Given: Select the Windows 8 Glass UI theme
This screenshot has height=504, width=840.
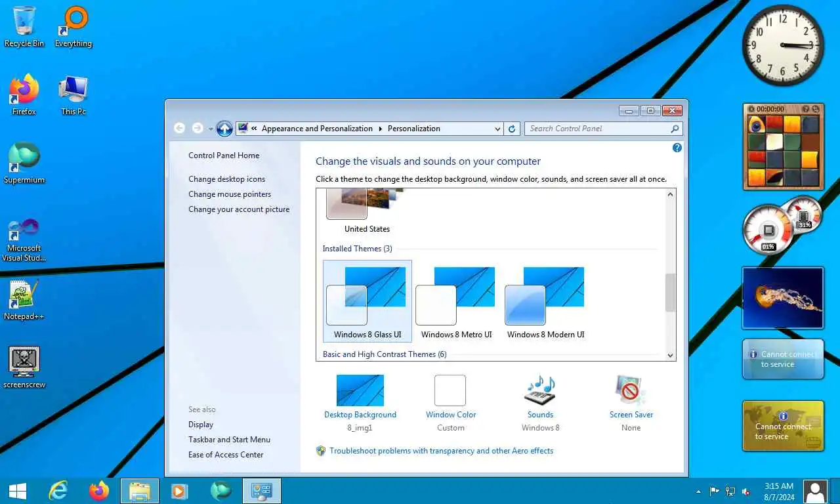Looking at the screenshot, I should click(367, 301).
